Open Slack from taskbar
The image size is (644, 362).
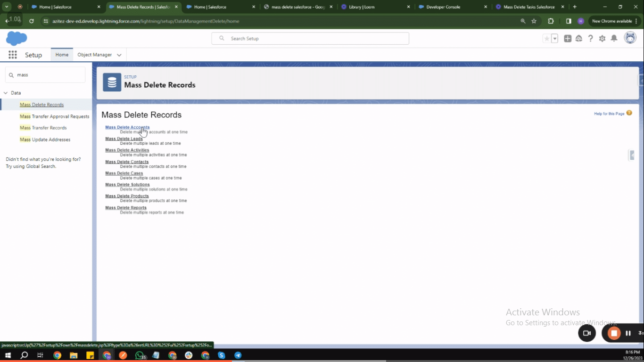[x=189, y=355]
